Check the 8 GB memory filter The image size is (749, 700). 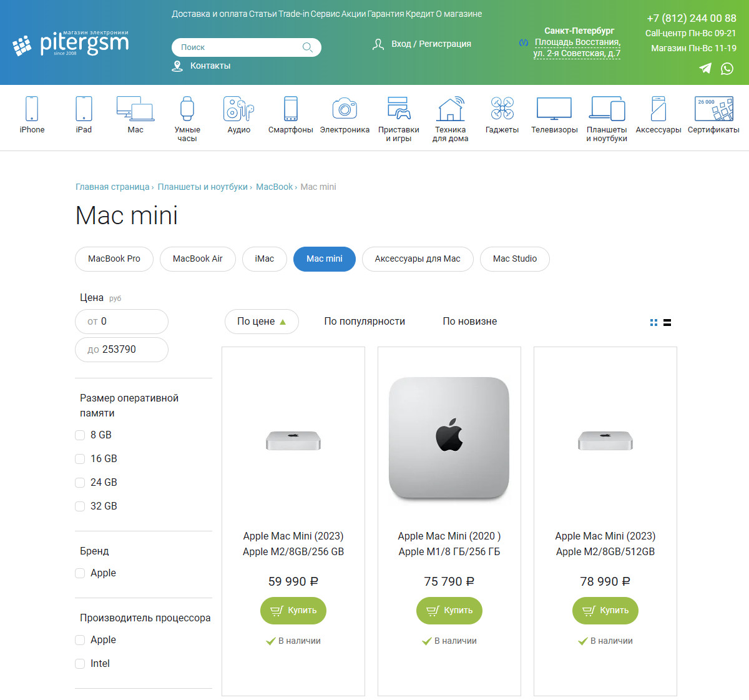[x=80, y=435]
